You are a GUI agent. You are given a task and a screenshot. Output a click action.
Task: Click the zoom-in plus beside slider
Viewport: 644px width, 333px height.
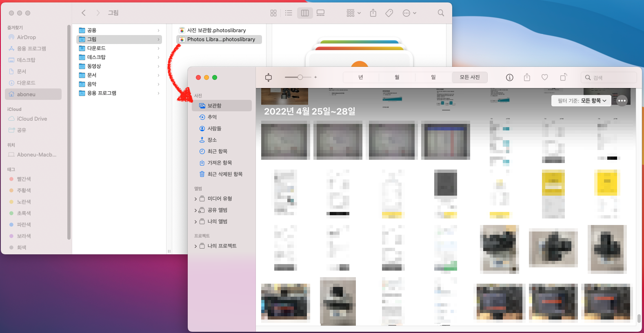click(x=315, y=77)
